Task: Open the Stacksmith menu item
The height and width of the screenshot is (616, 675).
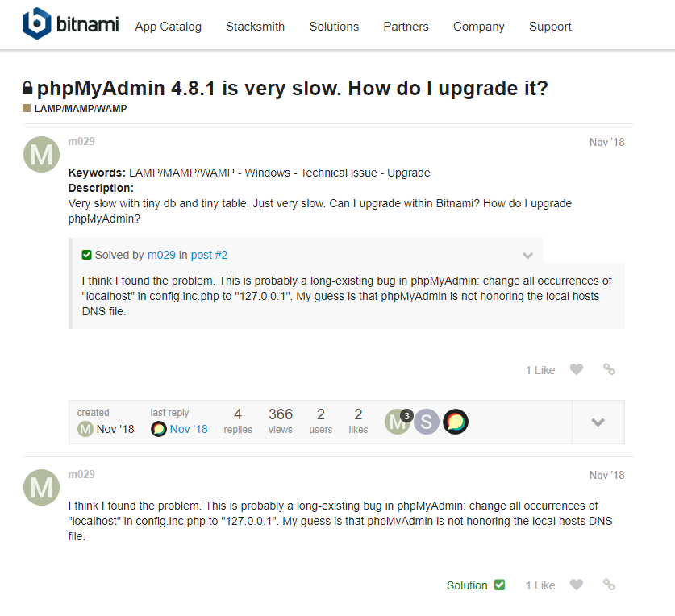Action: [x=256, y=27]
